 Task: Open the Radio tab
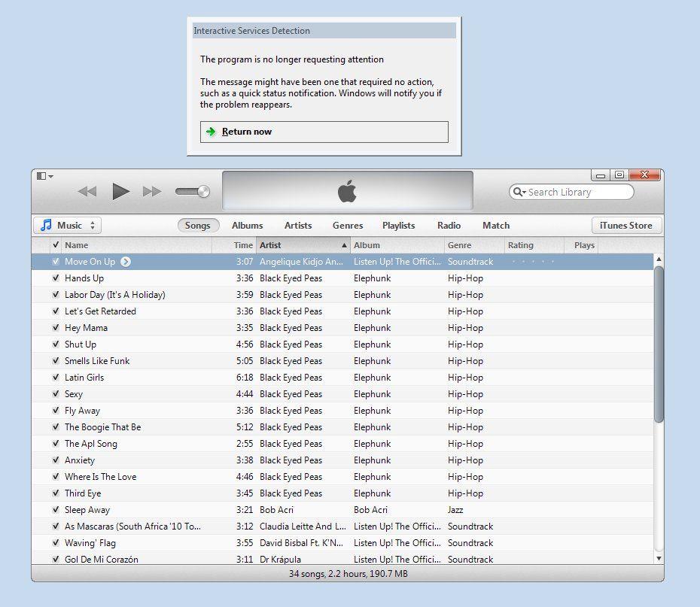coord(449,225)
